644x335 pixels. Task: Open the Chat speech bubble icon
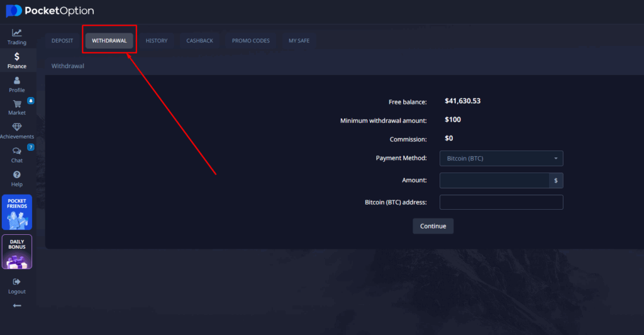[x=17, y=151]
